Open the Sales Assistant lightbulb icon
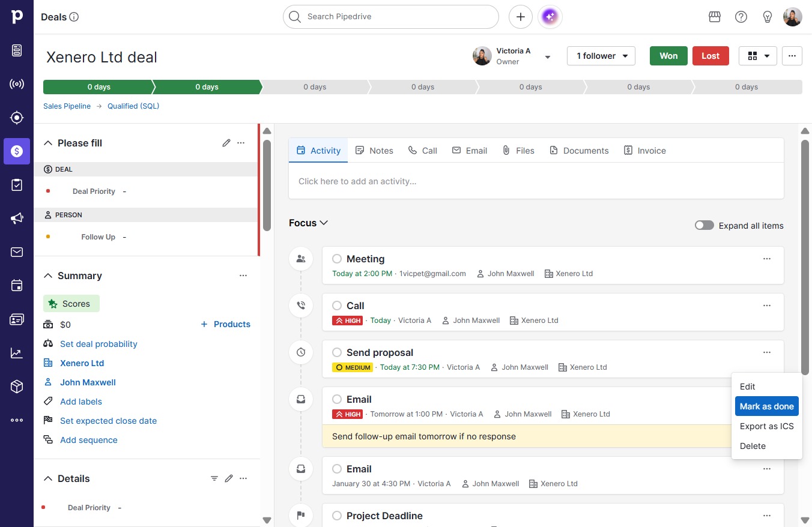 tap(767, 17)
